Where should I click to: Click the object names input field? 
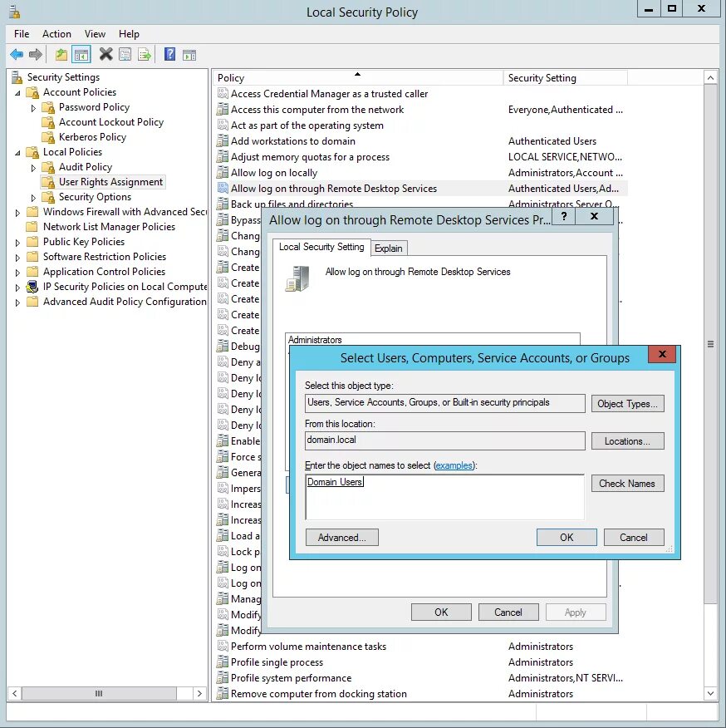tap(444, 497)
